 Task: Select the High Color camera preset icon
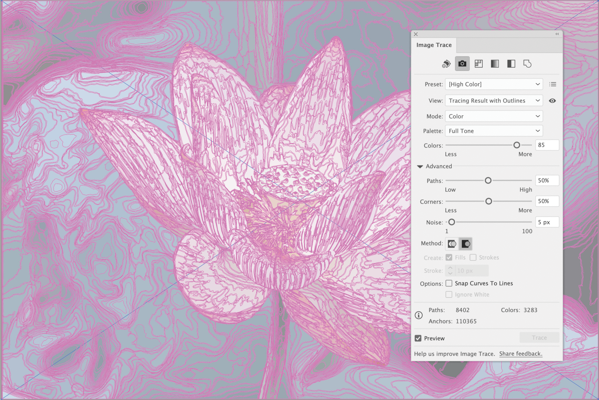pos(462,64)
